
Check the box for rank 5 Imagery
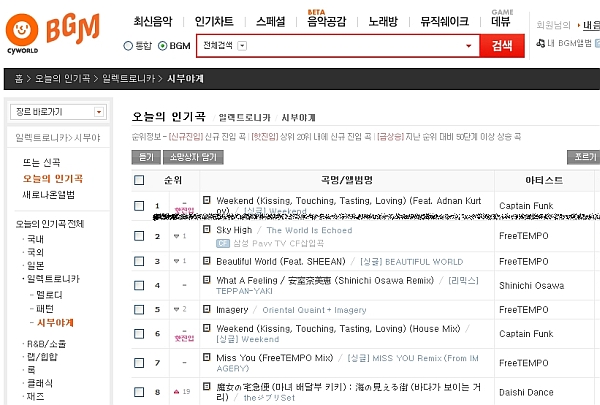(139, 309)
